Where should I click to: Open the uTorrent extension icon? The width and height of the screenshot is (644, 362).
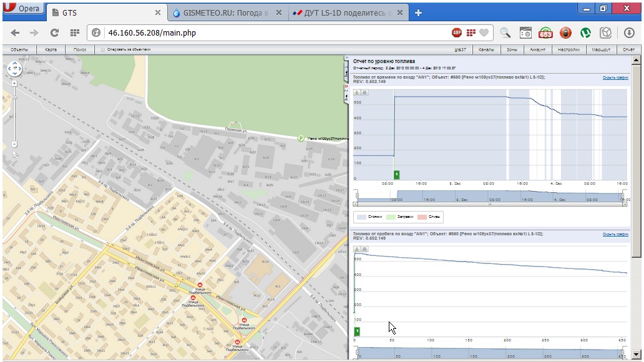point(585,32)
